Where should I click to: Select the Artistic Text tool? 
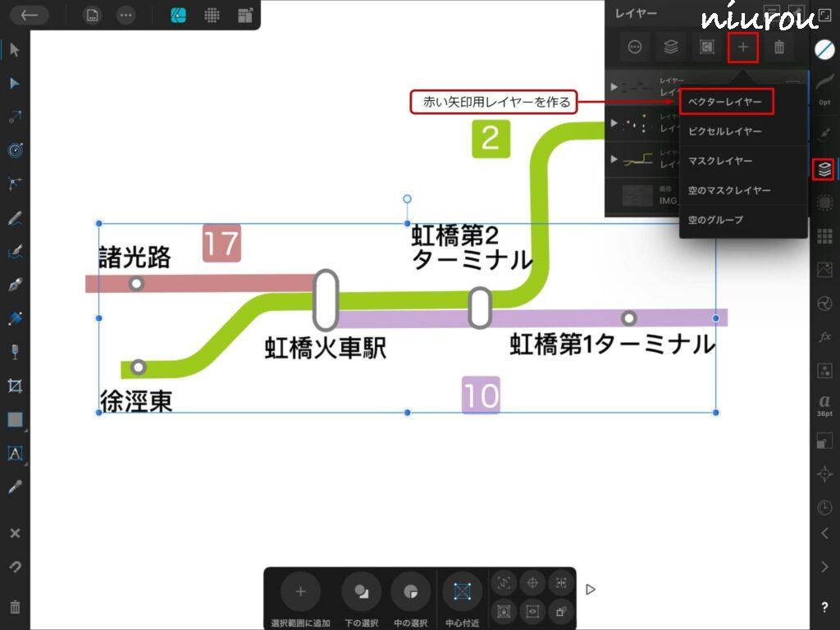(15, 453)
